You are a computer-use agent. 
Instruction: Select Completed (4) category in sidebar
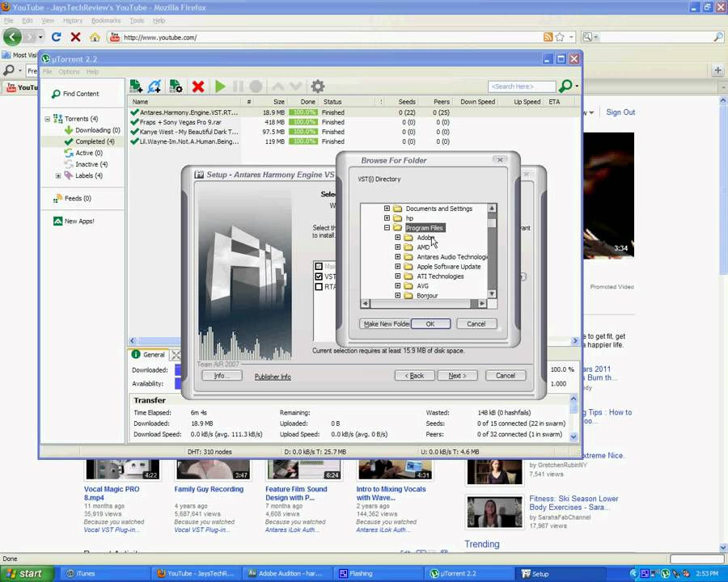click(90, 141)
